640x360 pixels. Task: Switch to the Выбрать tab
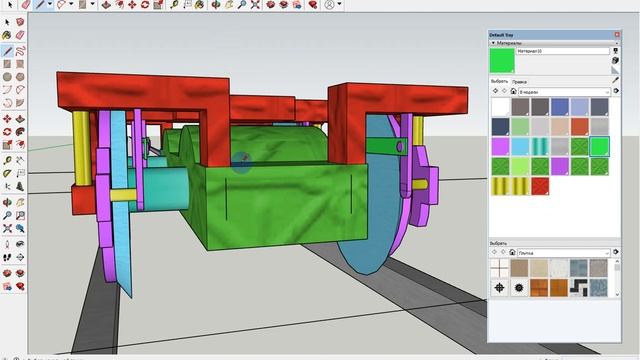click(x=499, y=81)
